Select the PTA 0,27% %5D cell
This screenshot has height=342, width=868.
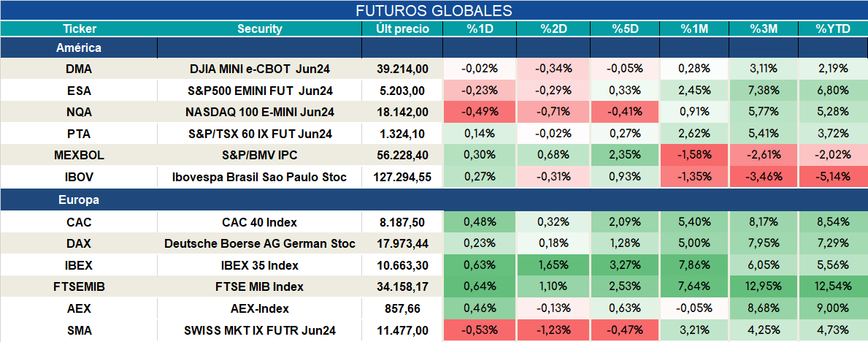[x=624, y=134]
